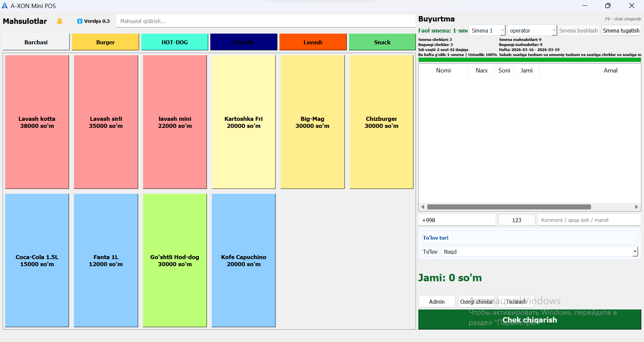Viewport: 644px width, 342px height.
Task: Focus the Mahsulot qidirish search field
Action: 266,21
